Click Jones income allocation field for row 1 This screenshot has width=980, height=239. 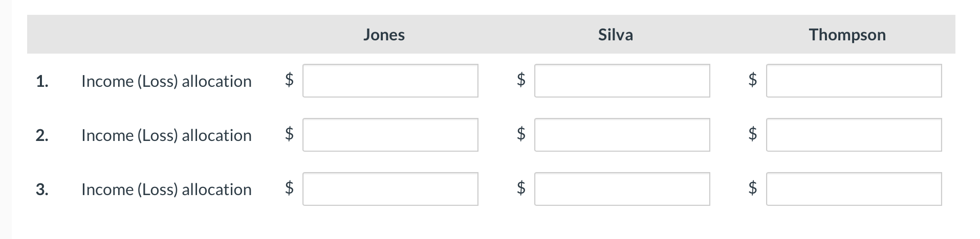point(390,81)
